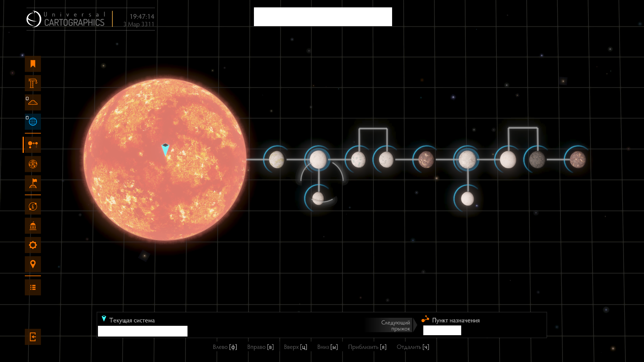The height and width of the screenshot is (362, 644).
Task: Select the large orange star
Action: coord(165,160)
